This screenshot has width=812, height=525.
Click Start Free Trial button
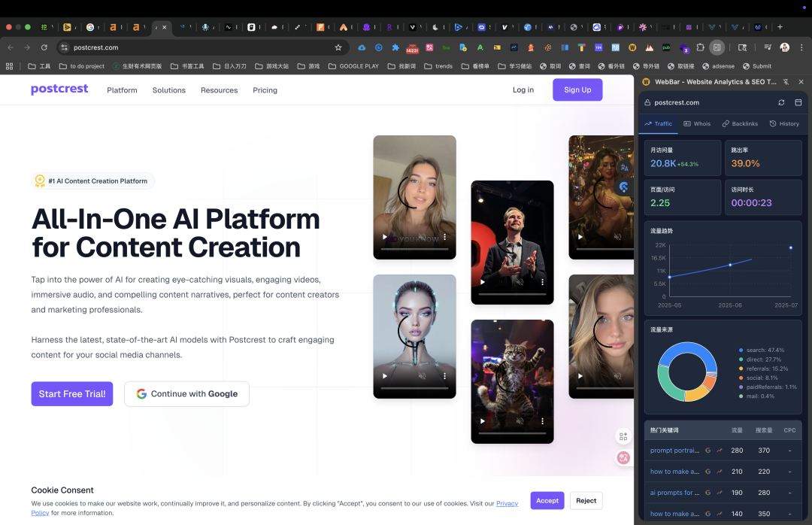(72, 394)
